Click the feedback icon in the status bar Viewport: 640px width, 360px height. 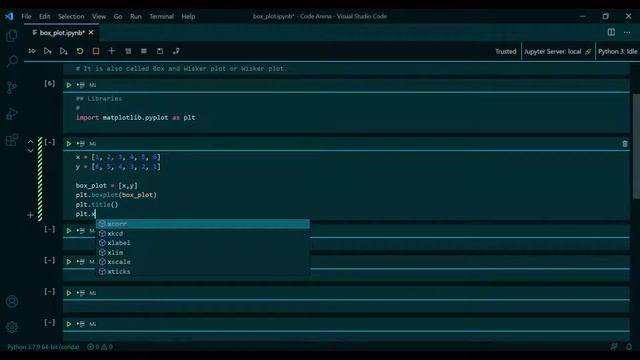coord(614,347)
